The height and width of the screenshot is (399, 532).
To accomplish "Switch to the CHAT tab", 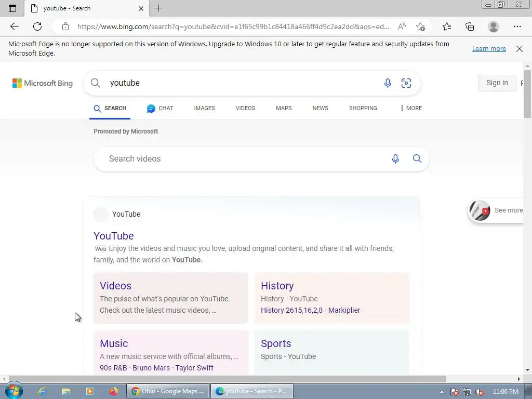I will point(160,108).
